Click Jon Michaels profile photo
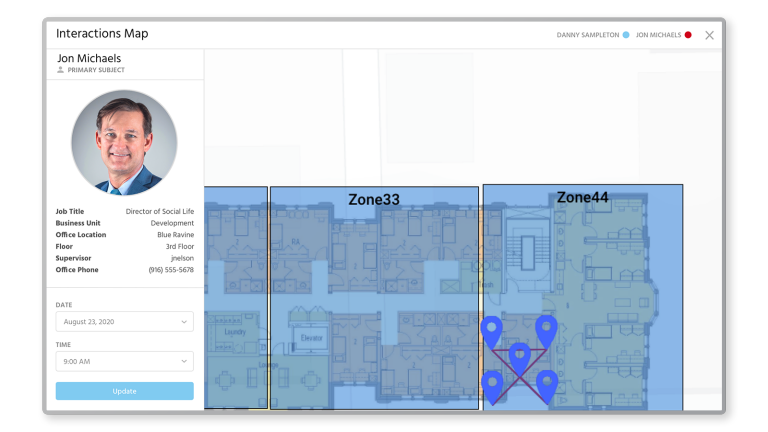This screenshot has width=768, height=432. (124, 142)
